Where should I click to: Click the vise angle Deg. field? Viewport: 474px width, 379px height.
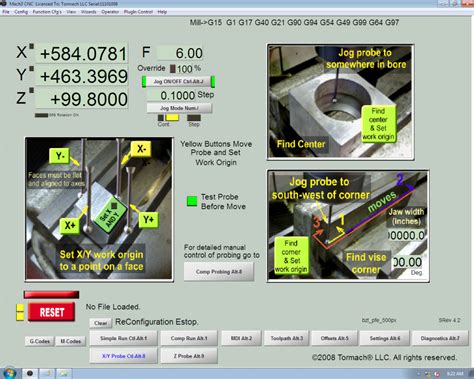click(x=407, y=262)
